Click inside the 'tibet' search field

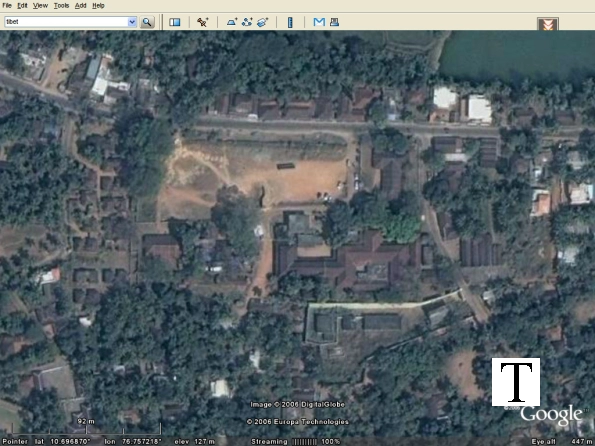pyautogui.click(x=66, y=22)
